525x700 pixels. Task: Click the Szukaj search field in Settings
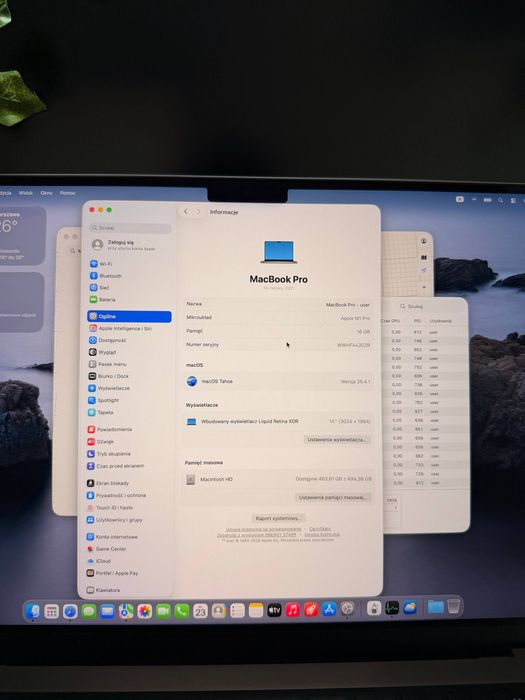130,228
